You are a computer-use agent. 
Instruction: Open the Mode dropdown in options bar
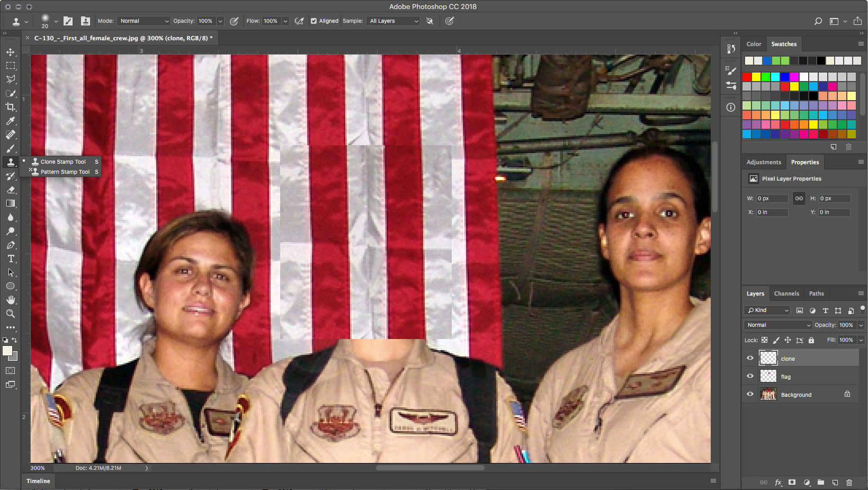(144, 21)
